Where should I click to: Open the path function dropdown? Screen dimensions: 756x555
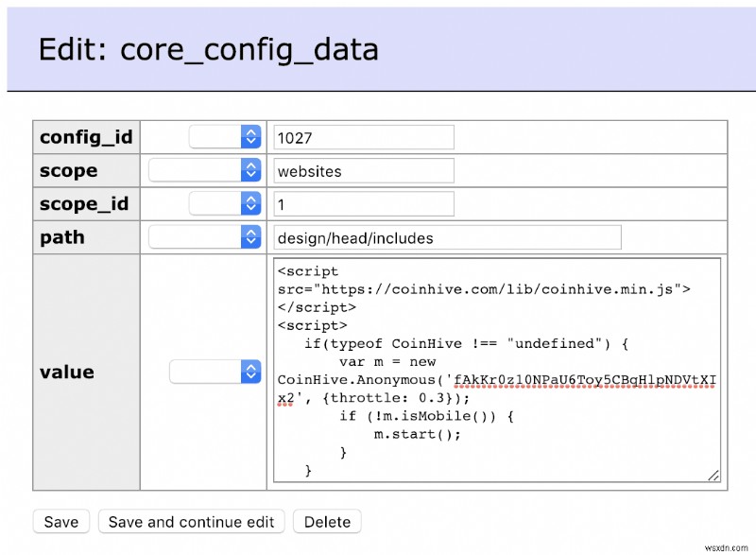pyautogui.click(x=204, y=236)
